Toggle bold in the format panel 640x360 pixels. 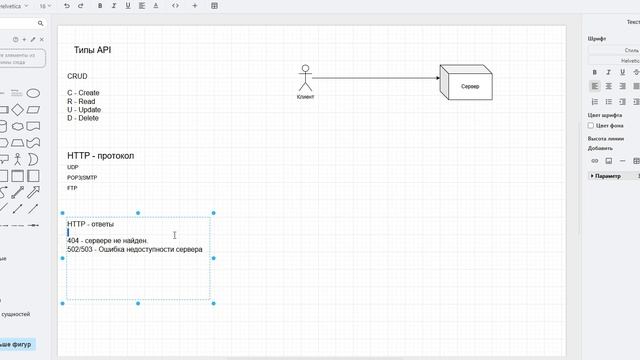coord(595,72)
